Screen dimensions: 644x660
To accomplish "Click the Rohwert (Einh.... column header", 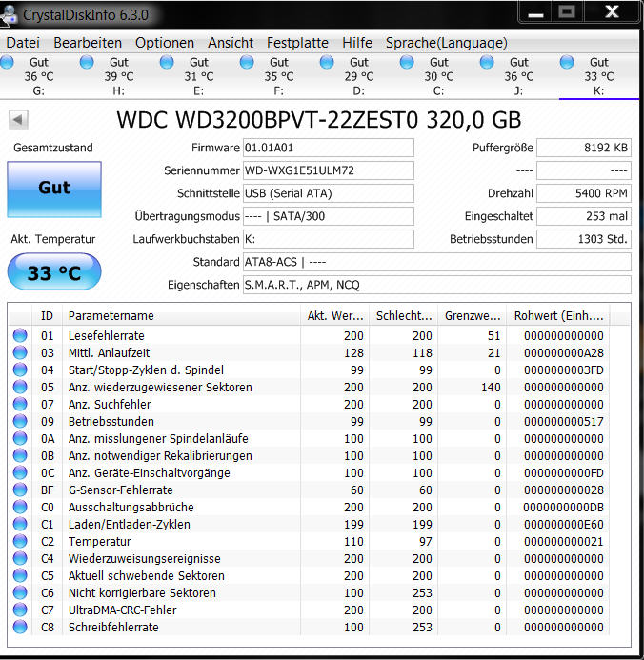I will point(558,315).
